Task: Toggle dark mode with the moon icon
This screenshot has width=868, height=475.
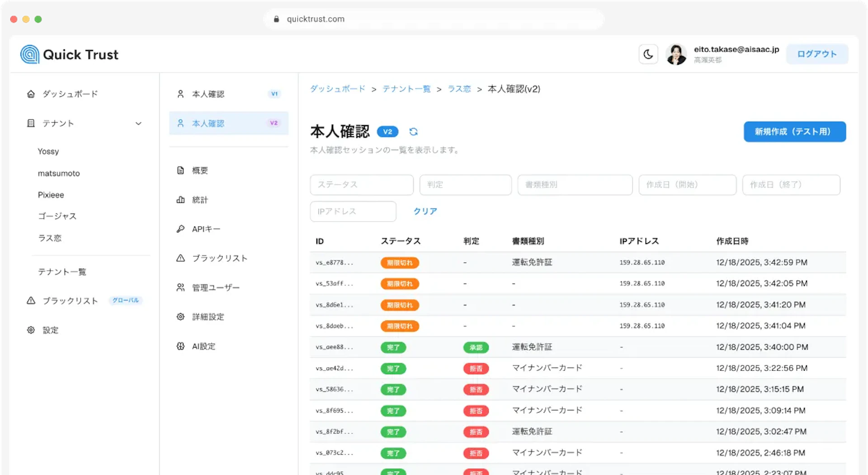Action: point(648,54)
